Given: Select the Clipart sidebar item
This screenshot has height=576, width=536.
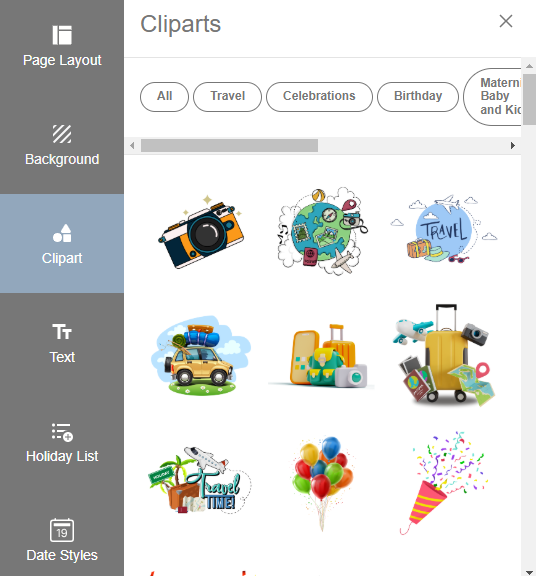Looking at the screenshot, I should 62,244.
